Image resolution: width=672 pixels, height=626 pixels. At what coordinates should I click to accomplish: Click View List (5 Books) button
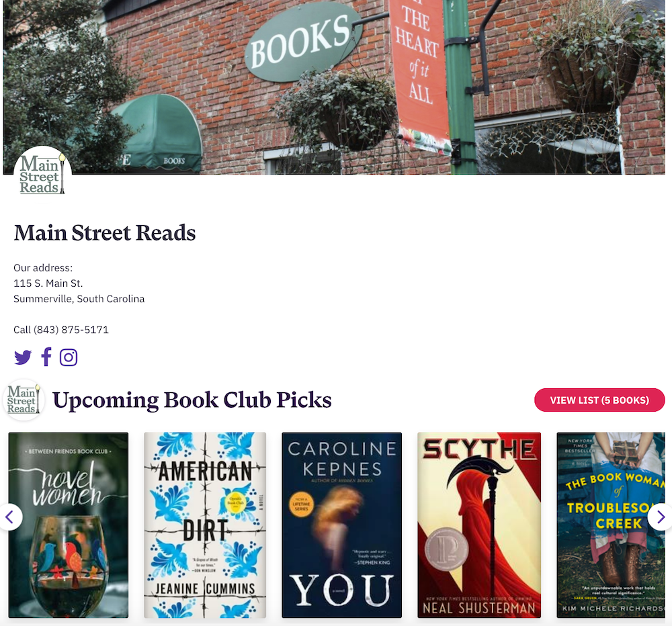tap(599, 400)
